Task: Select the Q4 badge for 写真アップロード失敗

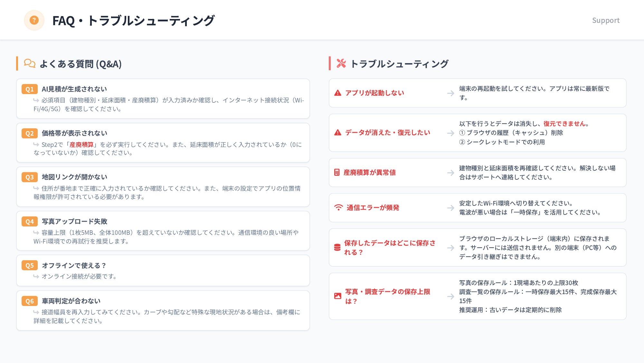Action: (x=29, y=221)
